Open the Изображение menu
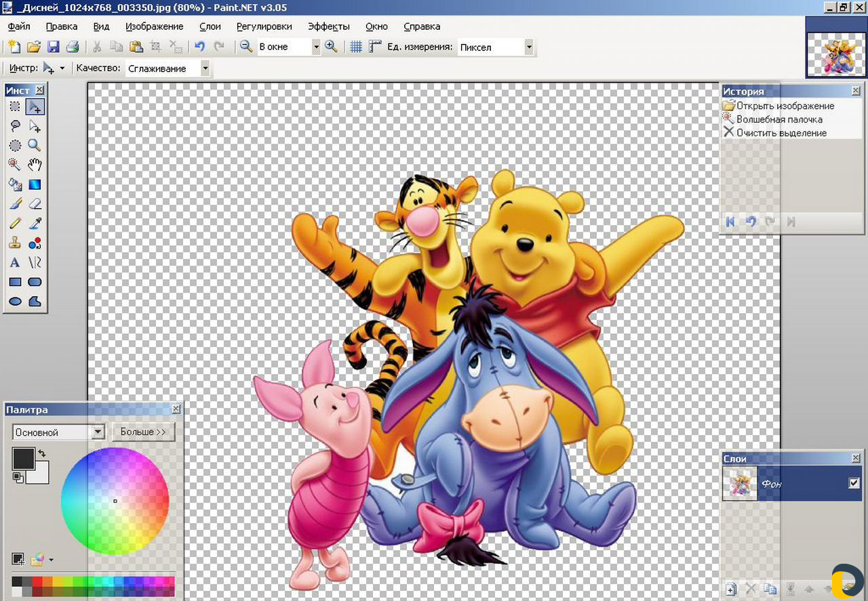 [x=154, y=26]
